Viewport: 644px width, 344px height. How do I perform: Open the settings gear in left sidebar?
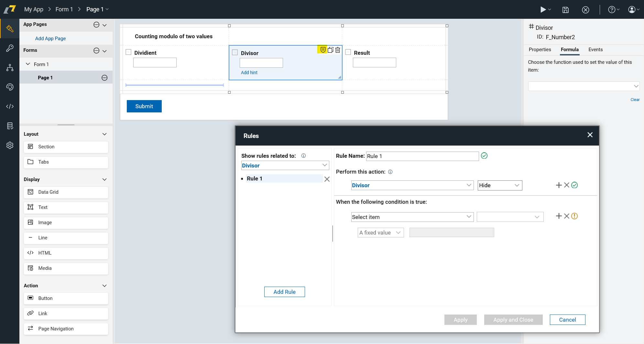10,145
